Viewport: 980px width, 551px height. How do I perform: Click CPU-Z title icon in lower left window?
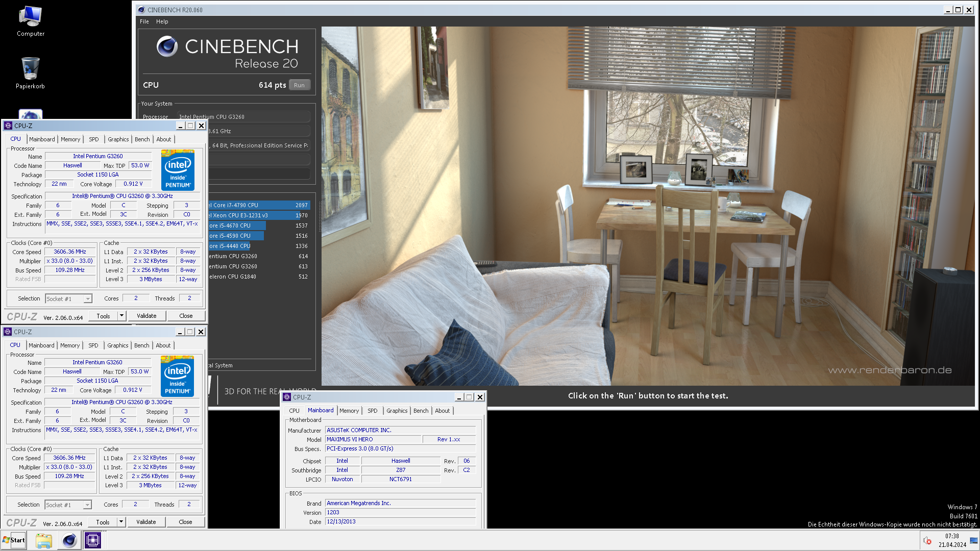pos(8,332)
